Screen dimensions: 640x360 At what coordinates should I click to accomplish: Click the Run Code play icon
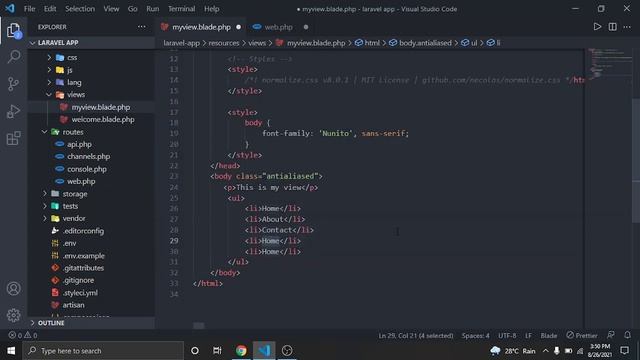[x=597, y=27]
